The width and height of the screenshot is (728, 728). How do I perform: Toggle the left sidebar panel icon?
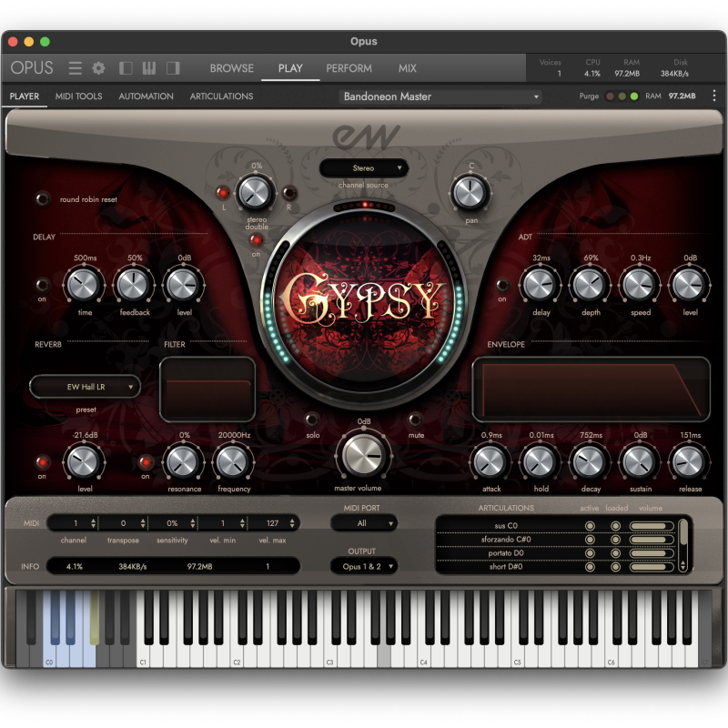pyautogui.click(x=126, y=68)
